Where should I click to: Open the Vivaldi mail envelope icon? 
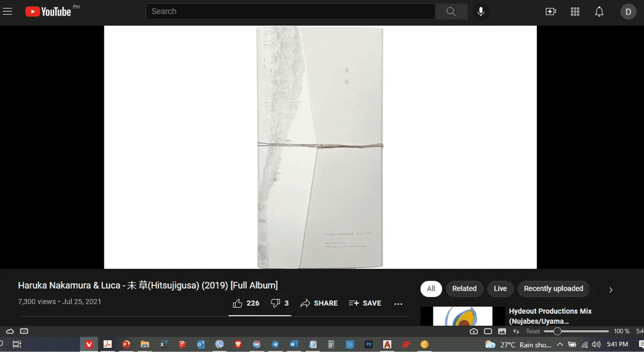24,331
